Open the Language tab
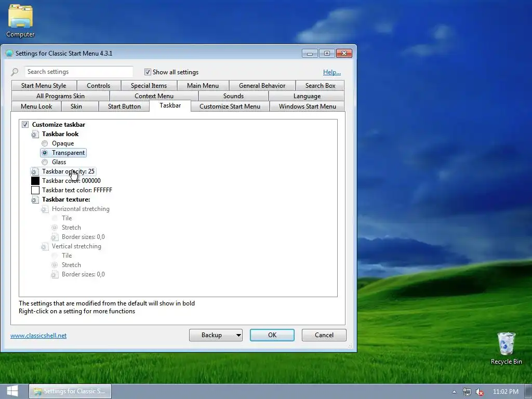The width and height of the screenshot is (532, 399). click(307, 96)
